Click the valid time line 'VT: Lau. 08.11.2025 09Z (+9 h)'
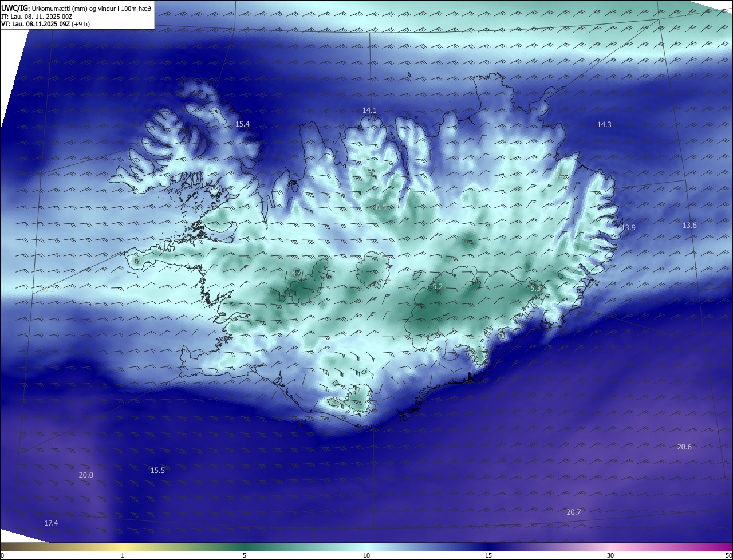The image size is (733, 560). click(45, 24)
